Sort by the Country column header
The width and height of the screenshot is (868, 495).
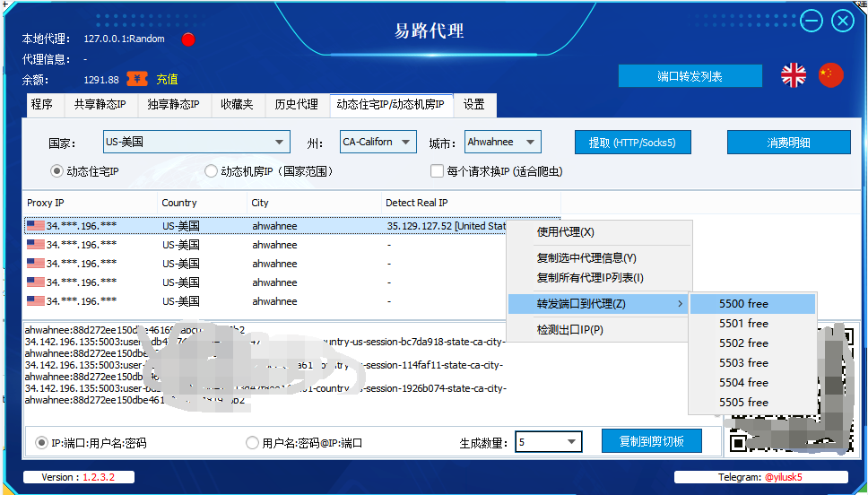tap(202, 203)
